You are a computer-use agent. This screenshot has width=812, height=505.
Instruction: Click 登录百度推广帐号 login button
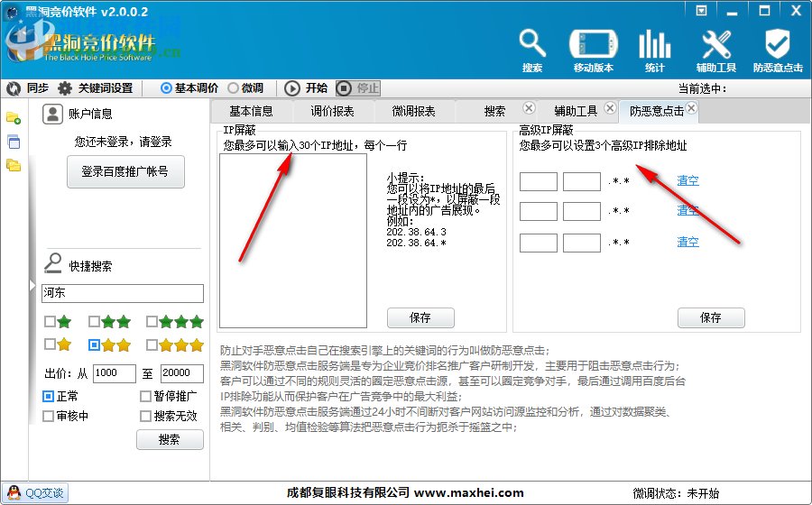click(125, 171)
